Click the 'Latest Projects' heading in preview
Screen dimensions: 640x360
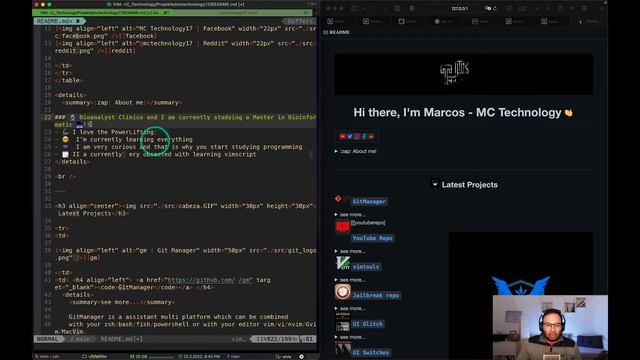[469, 185]
